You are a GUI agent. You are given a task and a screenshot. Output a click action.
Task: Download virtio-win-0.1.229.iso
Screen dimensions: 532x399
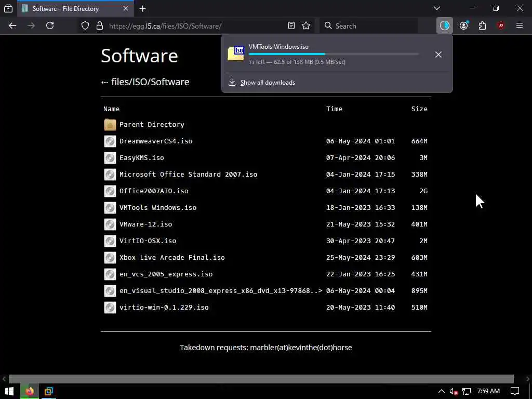(x=164, y=308)
